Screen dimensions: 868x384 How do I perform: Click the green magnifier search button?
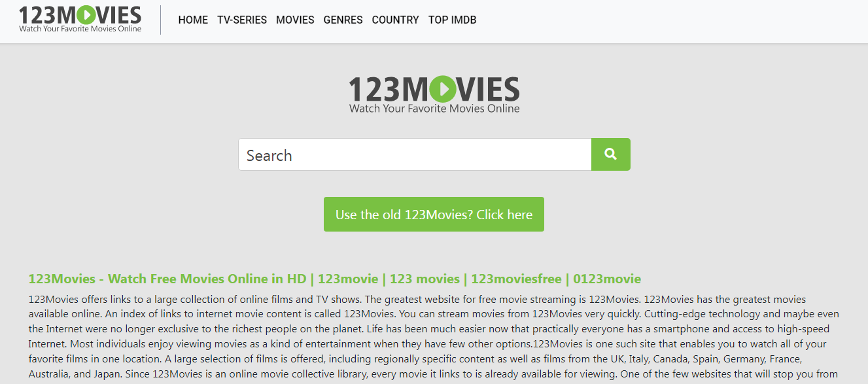[x=610, y=154]
